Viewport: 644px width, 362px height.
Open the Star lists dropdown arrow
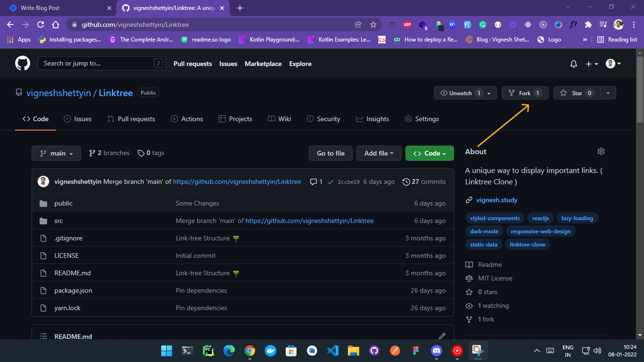tap(608, 93)
